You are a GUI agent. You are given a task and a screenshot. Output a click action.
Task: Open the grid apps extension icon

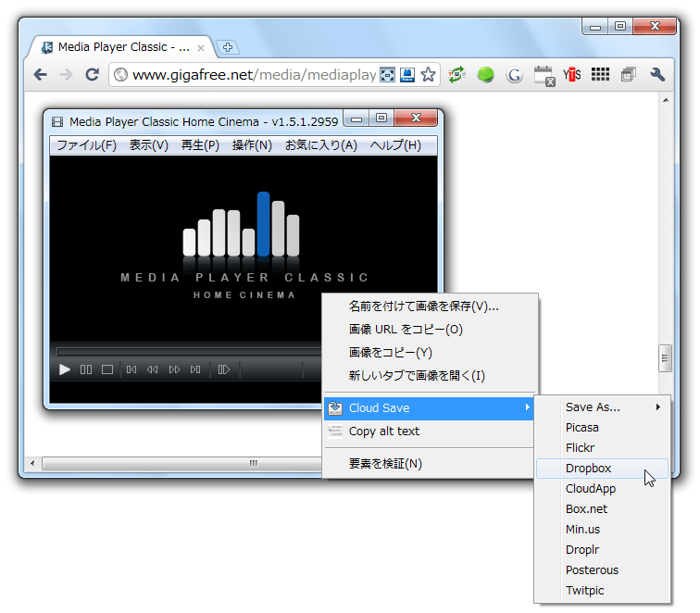click(x=600, y=74)
